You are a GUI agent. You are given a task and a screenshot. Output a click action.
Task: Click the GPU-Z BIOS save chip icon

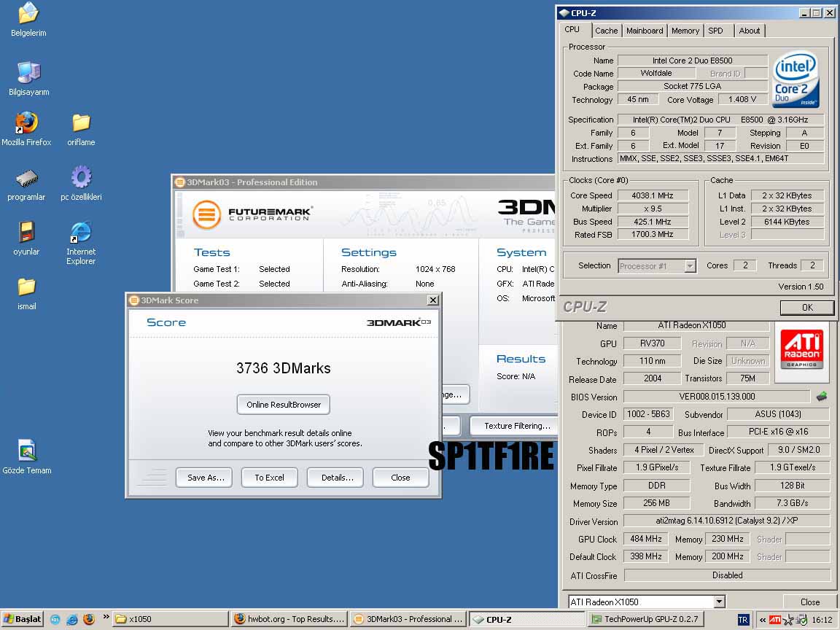821,397
